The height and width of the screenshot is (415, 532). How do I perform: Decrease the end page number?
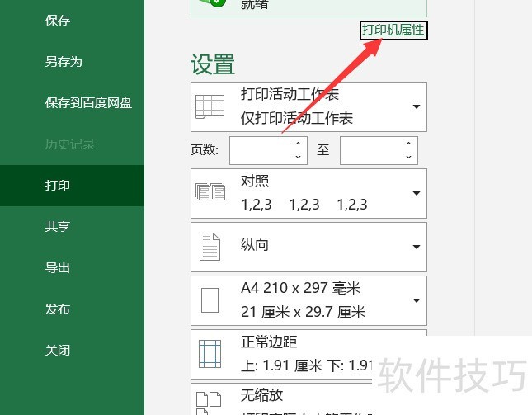point(408,157)
